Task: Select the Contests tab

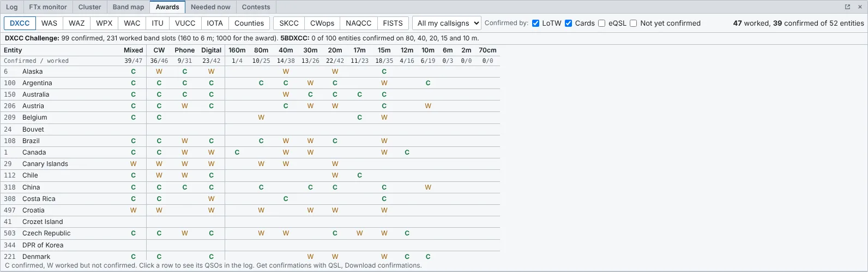Action: pos(256,7)
